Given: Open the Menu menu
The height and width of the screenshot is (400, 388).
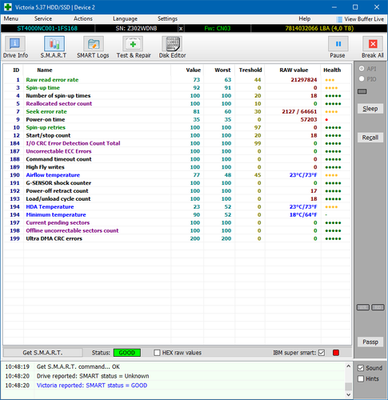Looking at the screenshot, I should (11, 19).
